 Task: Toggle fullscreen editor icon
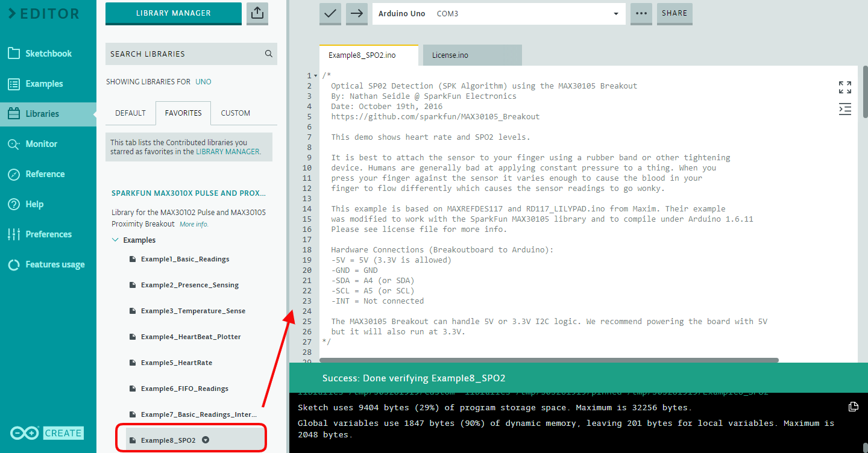845,87
